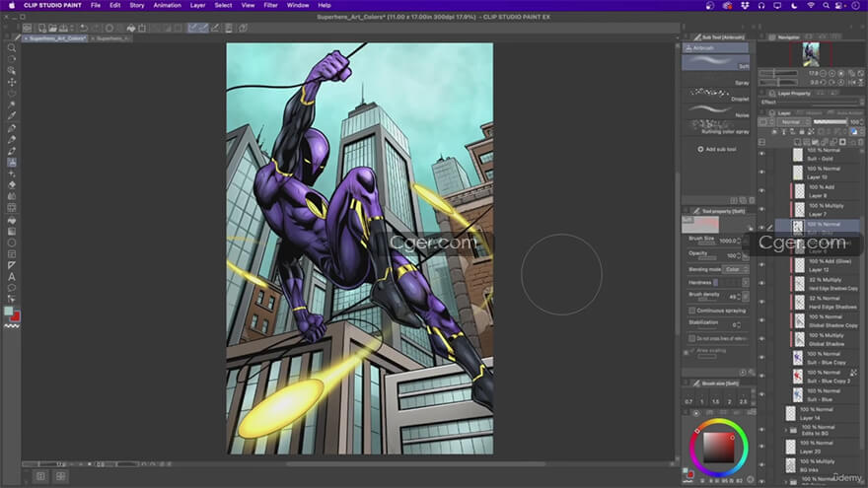Select the Move layer tool
Screen dimensions: 868x488
12,82
